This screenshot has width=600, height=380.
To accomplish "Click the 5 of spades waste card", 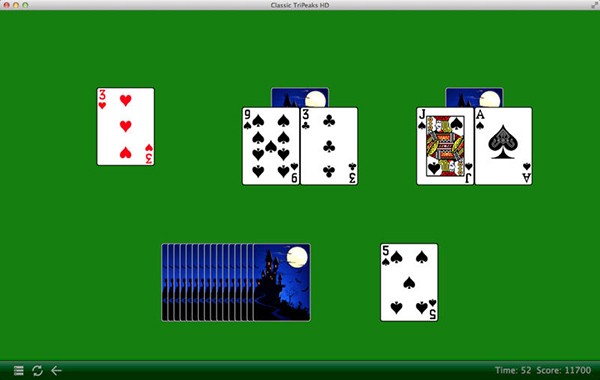I will pyautogui.click(x=409, y=282).
